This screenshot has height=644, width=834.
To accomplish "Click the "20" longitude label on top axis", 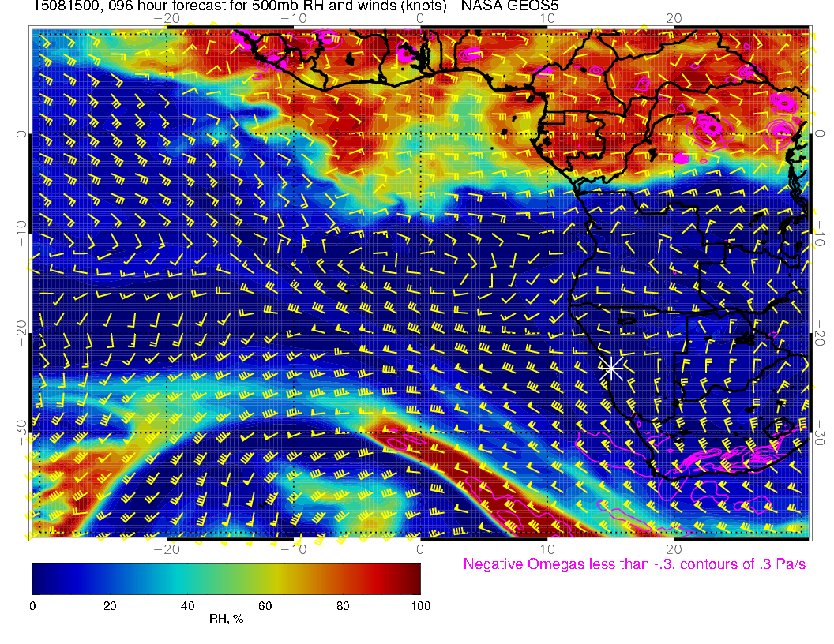I will click(x=674, y=18).
